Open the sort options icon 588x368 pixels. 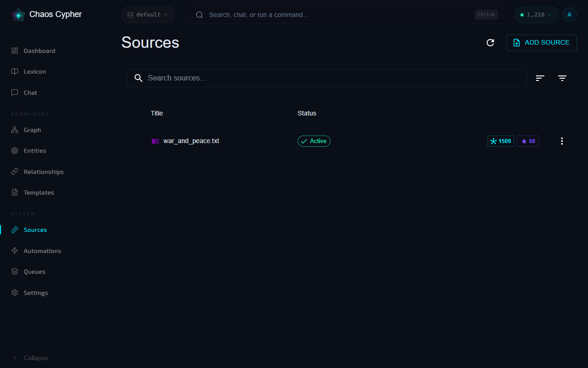pyautogui.click(x=540, y=78)
